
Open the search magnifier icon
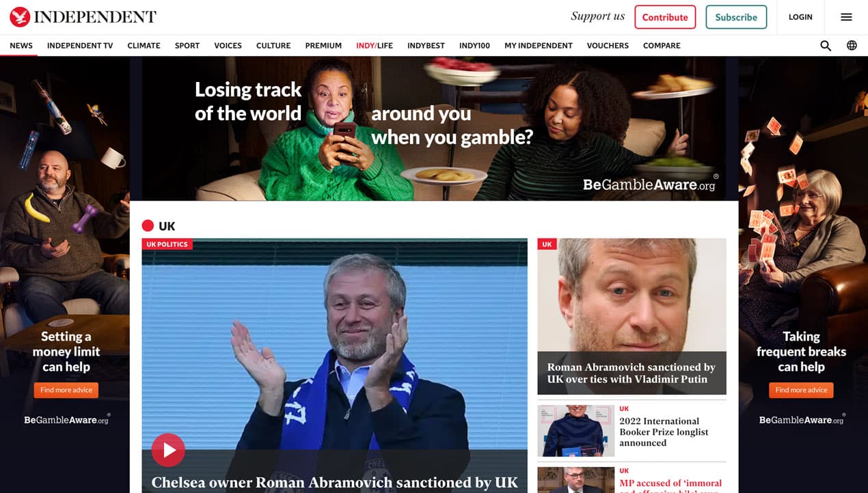826,46
